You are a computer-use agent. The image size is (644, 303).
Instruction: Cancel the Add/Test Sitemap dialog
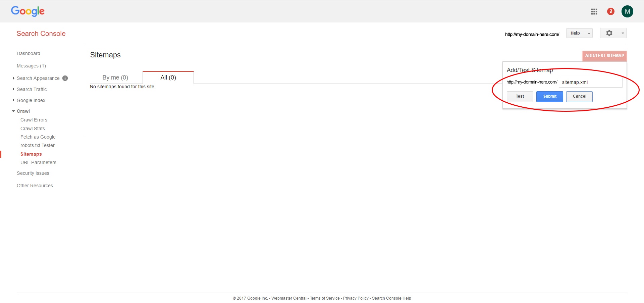(x=579, y=96)
